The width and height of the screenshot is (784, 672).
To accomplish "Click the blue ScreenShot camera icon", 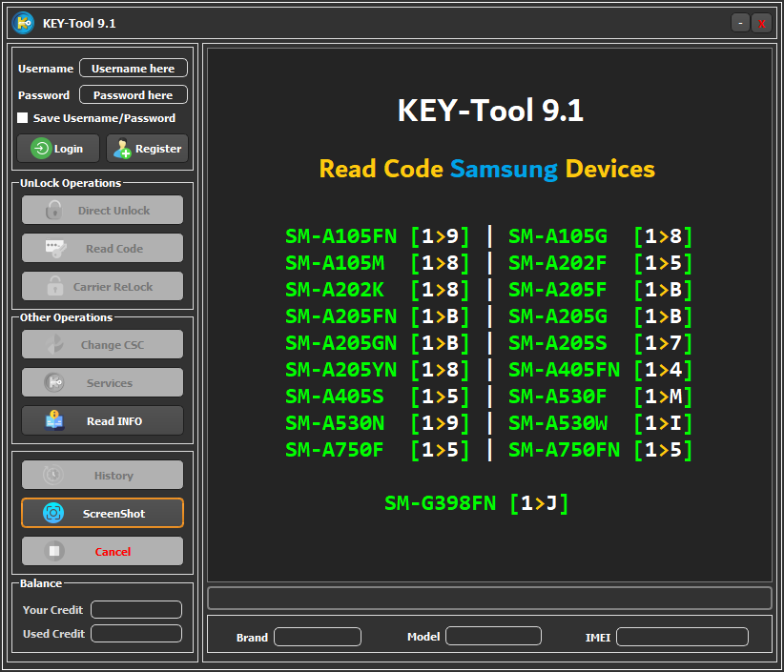I will [53, 513].
